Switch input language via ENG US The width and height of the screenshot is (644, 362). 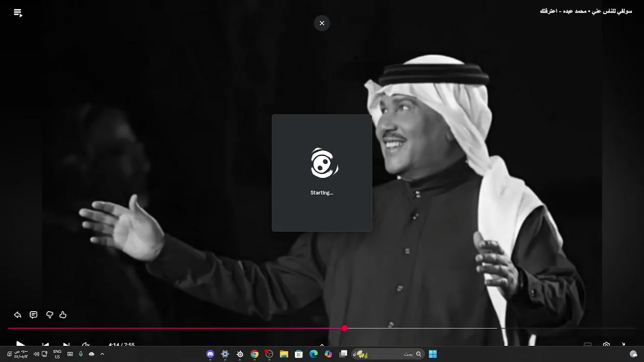[57, 354]
